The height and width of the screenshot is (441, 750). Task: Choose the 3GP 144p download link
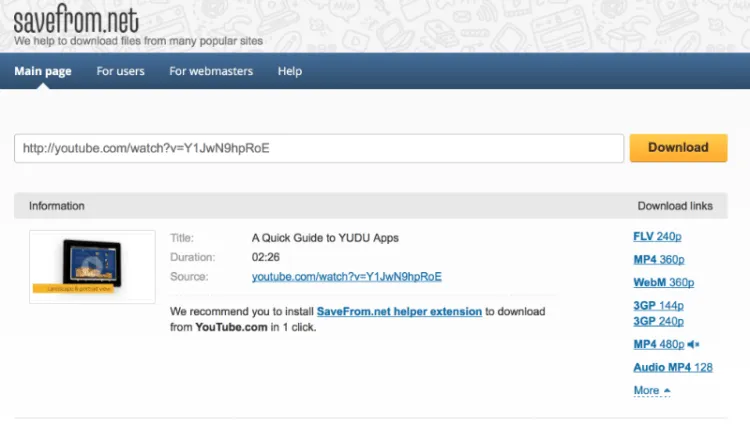[658, 305]
